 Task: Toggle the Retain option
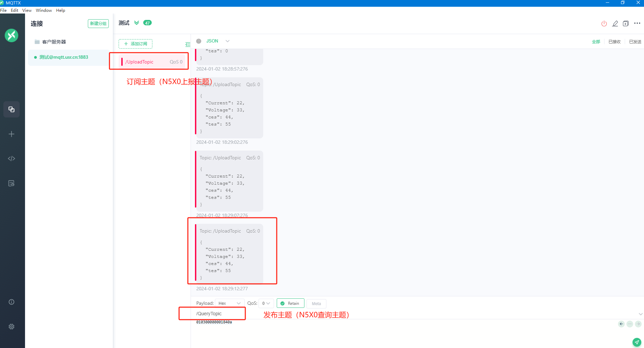pyautogui.click(x=290, y=303)
